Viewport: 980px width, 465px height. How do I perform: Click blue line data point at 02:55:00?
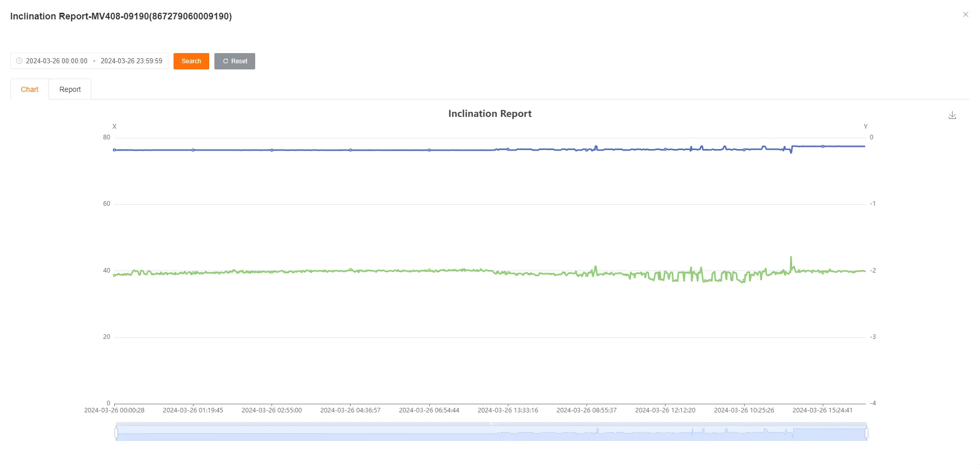click(x=272, y=150)
